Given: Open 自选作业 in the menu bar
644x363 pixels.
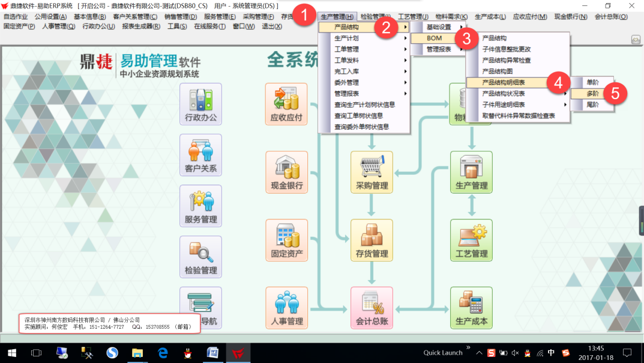Looking at the screenshot, I should (x=16, y=17).
